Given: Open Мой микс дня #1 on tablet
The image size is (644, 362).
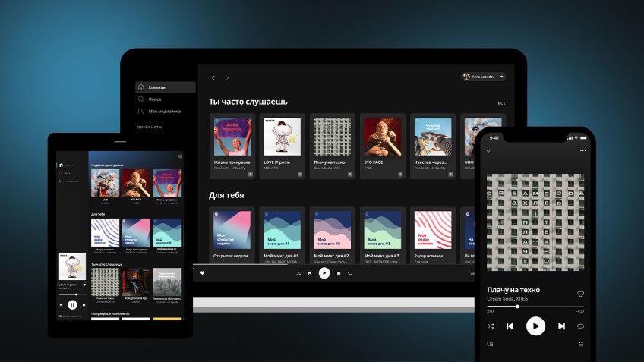Looking at the screenshot, I should (167, 232).
